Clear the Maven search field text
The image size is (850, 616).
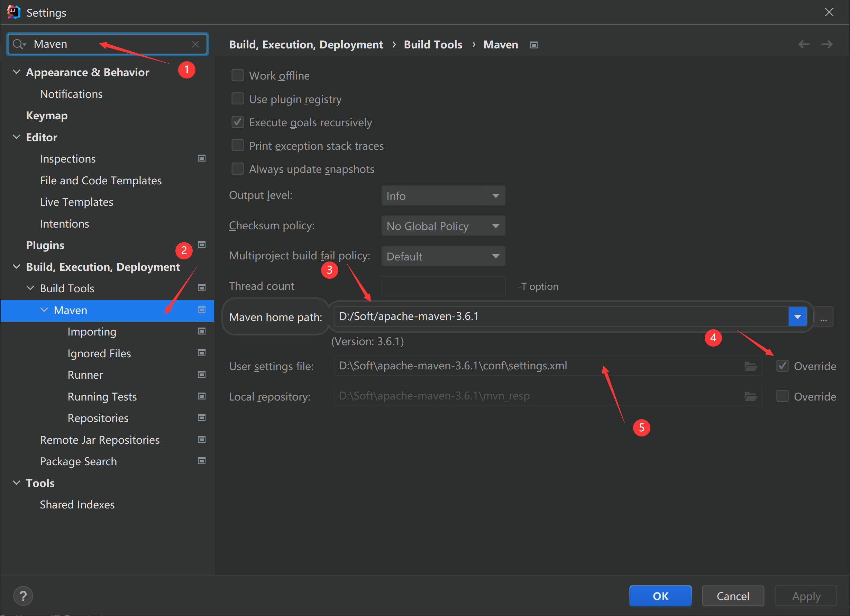coord(195,44)
